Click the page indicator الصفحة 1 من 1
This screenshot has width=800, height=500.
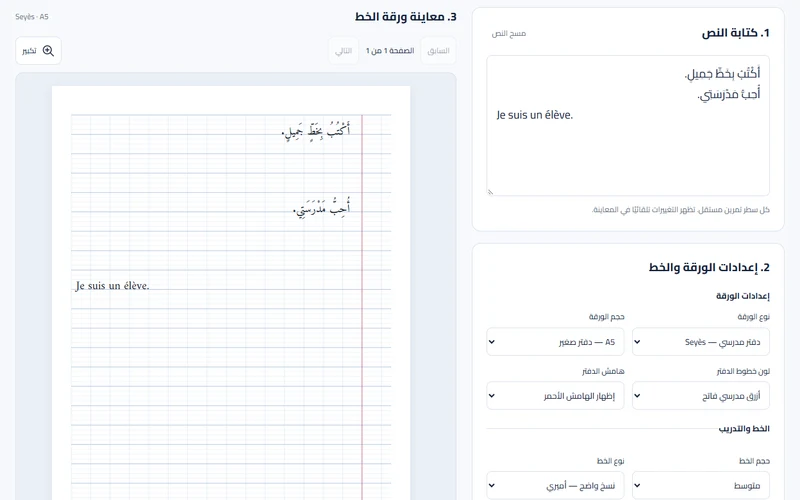tap(390, 51)
